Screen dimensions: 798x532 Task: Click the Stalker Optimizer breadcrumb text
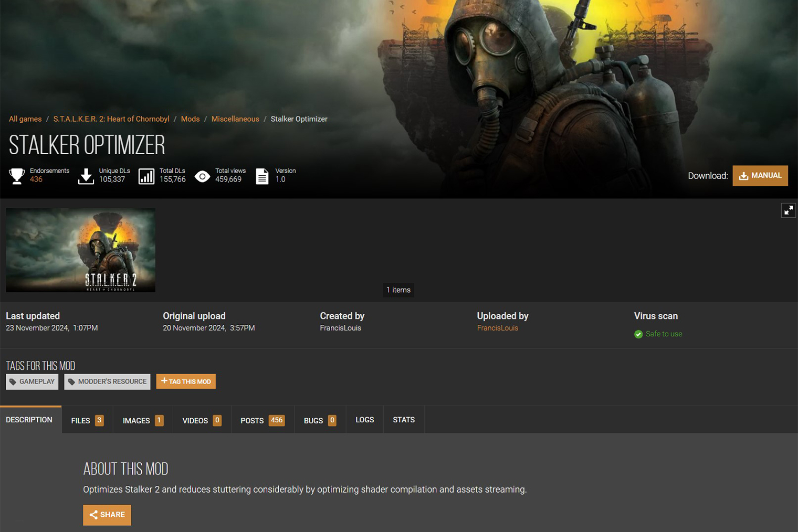point(299,119)
